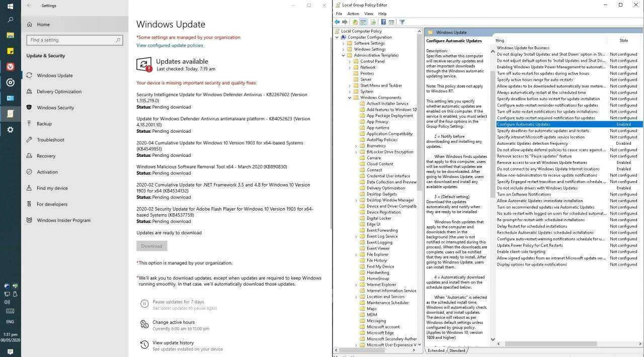Viewport: 644px width, 357px height.
Task: Open Backup in Settings sidebar
Action: (x=44, y=124)
